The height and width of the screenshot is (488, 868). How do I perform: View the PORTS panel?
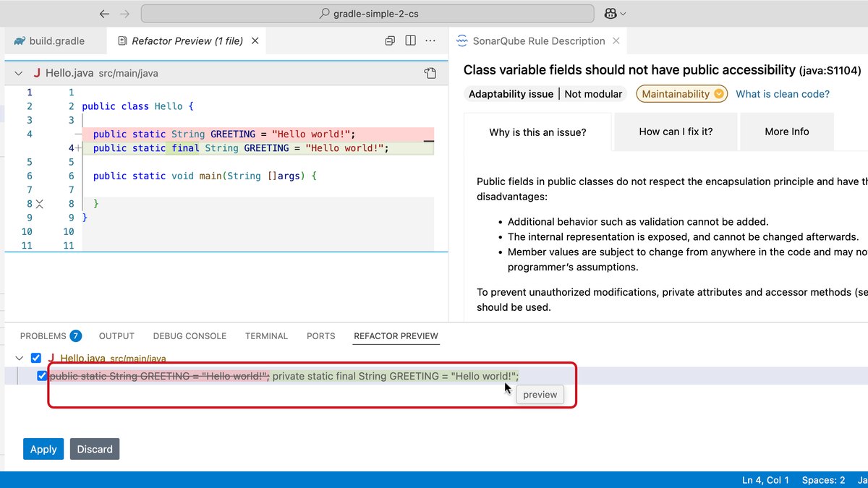click(x=320, y=336)
